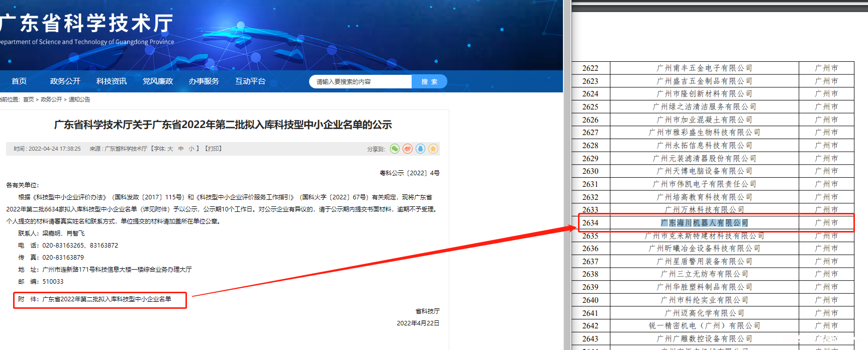Click highlighted company 广东海川机器人有限公司
Viewport: 868px width, 350px height.
coord(704,223)
